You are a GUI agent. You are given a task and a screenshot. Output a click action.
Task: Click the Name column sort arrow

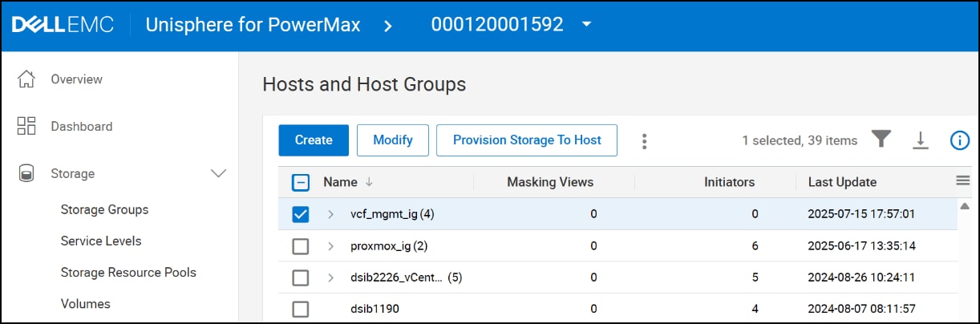click(369, 182)
